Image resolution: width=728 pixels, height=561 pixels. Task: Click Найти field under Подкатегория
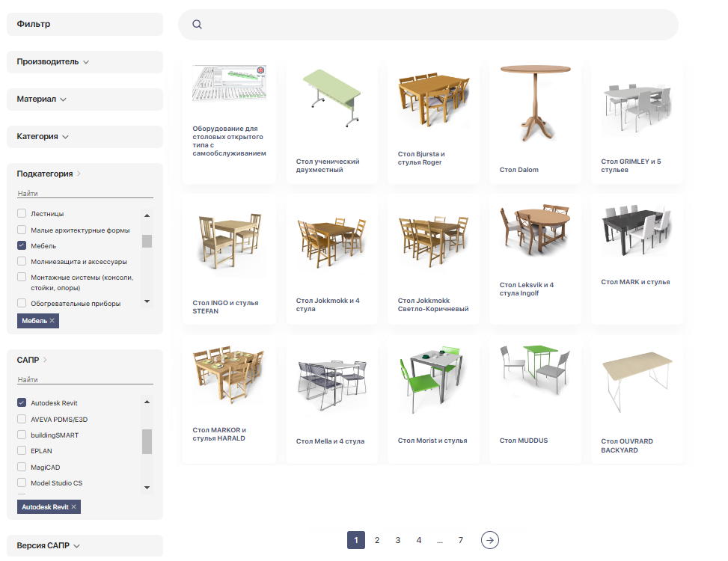click(x=85, y=193)
